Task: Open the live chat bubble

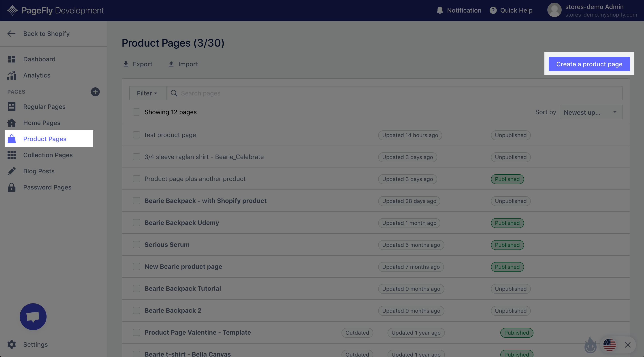Action: tap(33, 316)
